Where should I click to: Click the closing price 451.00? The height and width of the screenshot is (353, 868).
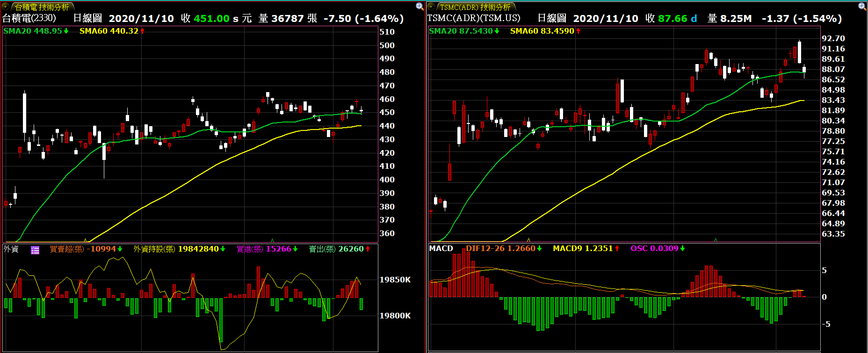(211, 18)
